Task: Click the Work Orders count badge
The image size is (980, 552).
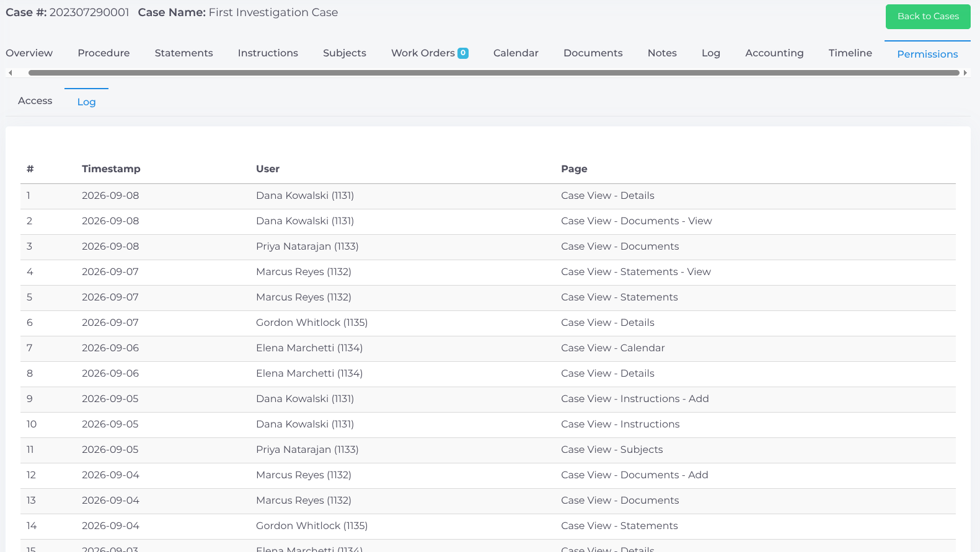Action: pos(463,53)
